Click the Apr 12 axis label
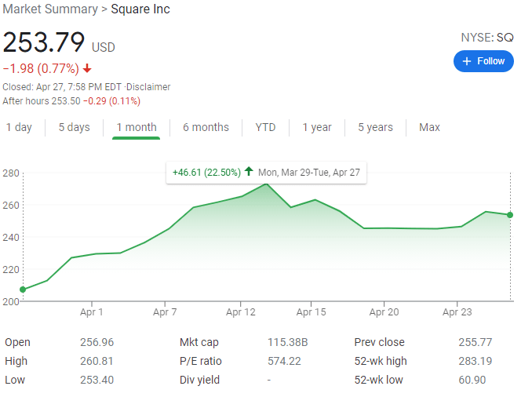Image resolution: width=532 pixels, height=397 pixels. (241, 311)
